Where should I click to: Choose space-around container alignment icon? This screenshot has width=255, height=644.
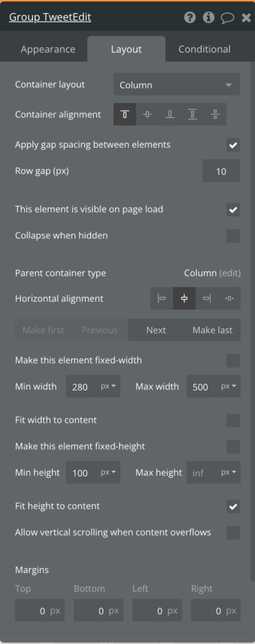(x=215, y=114)
